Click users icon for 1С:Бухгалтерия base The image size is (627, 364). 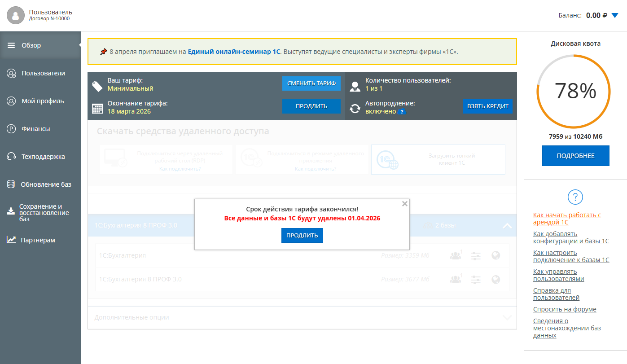pos(456,255)
